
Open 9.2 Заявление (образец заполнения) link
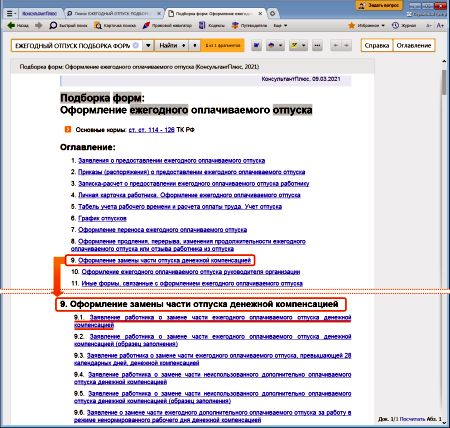coord(213,340)
